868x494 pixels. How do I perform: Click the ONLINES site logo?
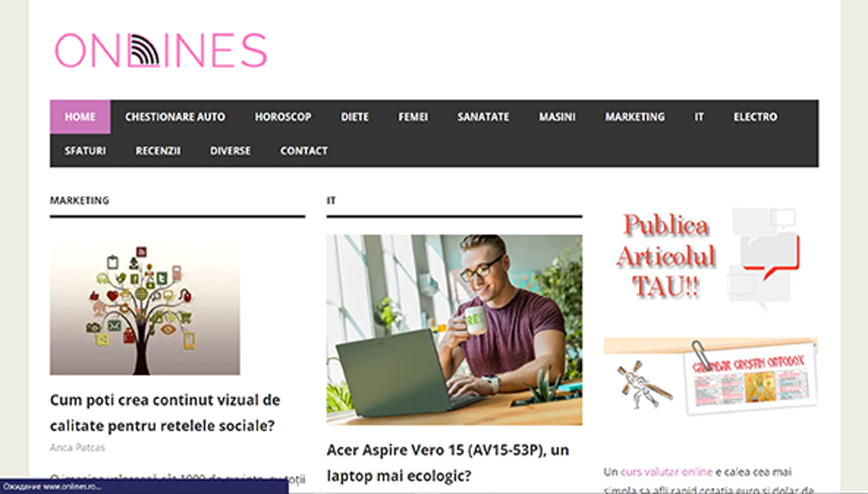coord(161,50)
